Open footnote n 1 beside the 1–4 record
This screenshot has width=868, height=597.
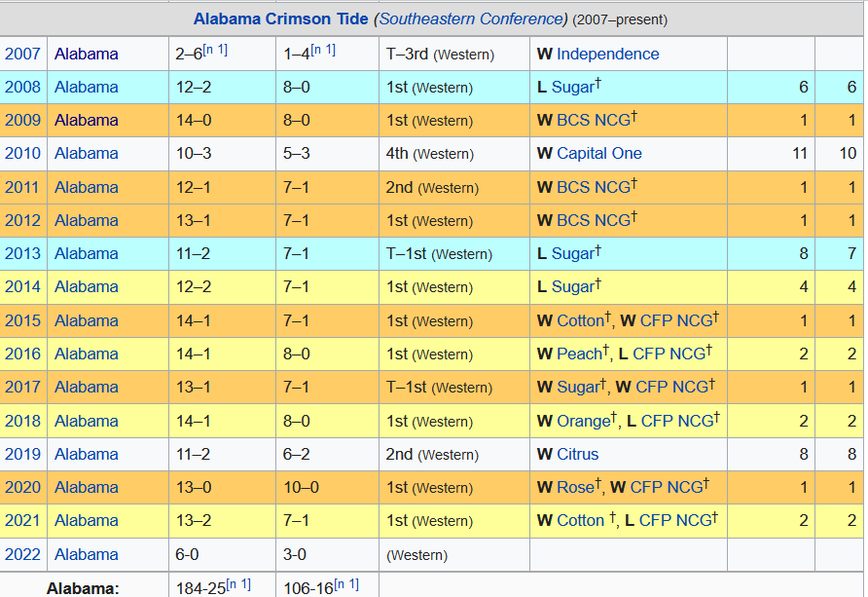[323, 50]
